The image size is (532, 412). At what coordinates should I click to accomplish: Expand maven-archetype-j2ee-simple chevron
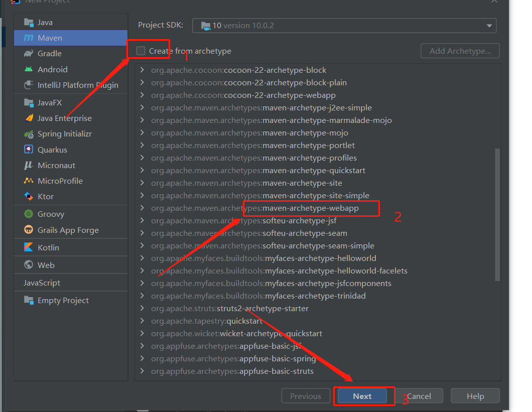[x=142, y=107]
